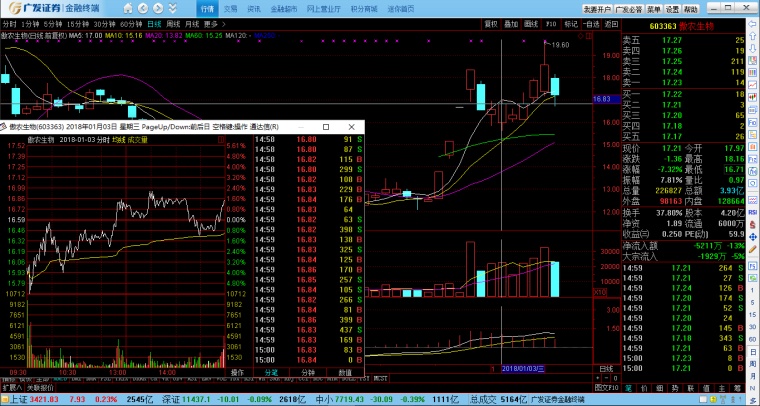
Task: Maximize the intraday popup window
Action: click(326, 127)
